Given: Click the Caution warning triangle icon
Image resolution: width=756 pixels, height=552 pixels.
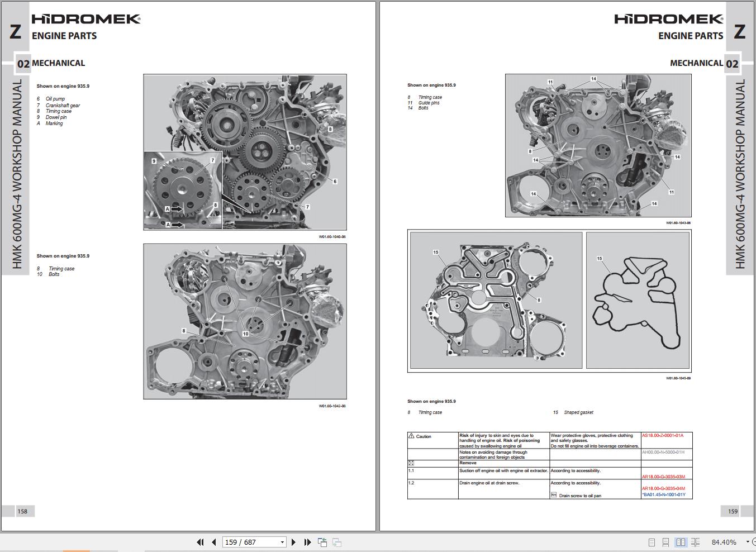Looking at the screenshot, I should [411, 436].
